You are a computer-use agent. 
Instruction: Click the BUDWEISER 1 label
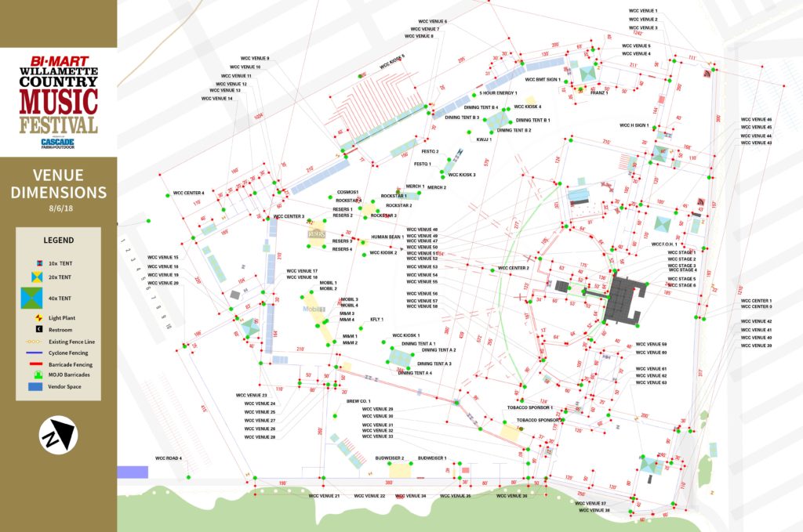432,458
